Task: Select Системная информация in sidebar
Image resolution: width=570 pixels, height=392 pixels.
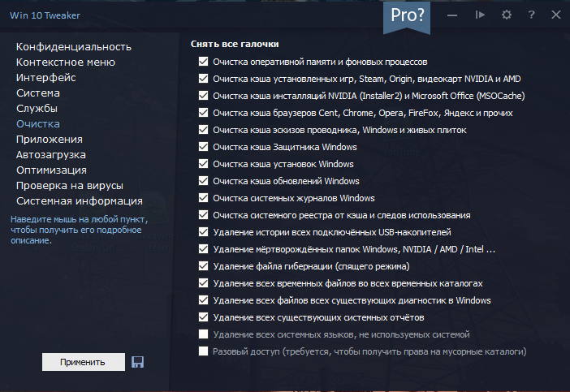Action: click(80, 200)
